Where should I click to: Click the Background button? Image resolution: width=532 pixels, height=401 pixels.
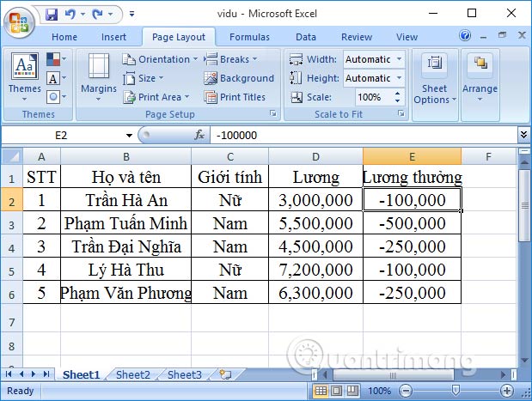[x=239, y=78]
